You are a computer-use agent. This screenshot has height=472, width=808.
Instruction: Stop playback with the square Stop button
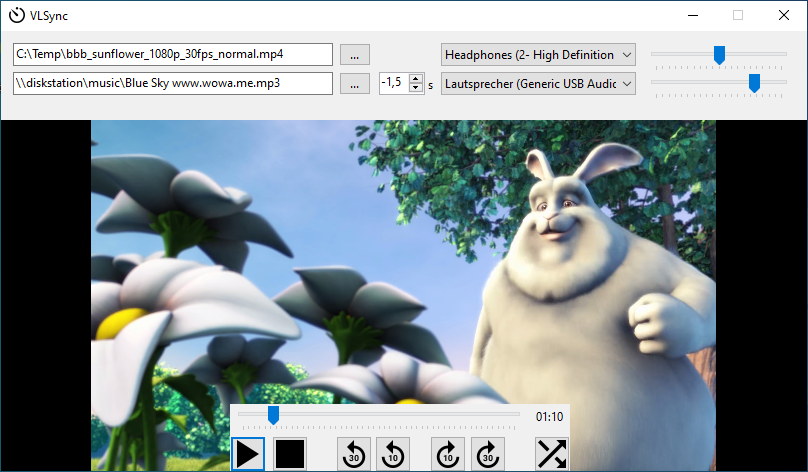click(x=290, y=454)
